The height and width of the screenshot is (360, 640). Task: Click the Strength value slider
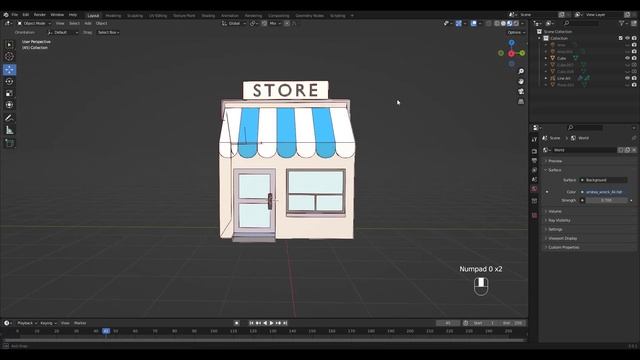click(x=607, y=200)
